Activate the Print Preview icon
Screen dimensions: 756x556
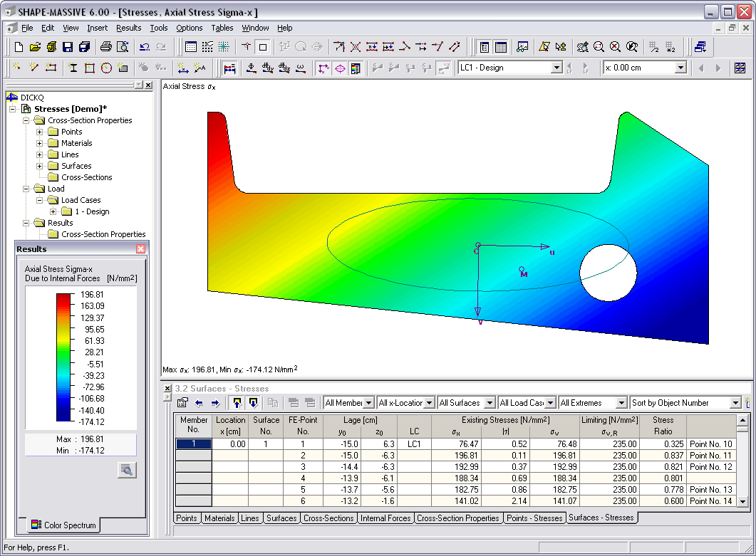point(123,46)
